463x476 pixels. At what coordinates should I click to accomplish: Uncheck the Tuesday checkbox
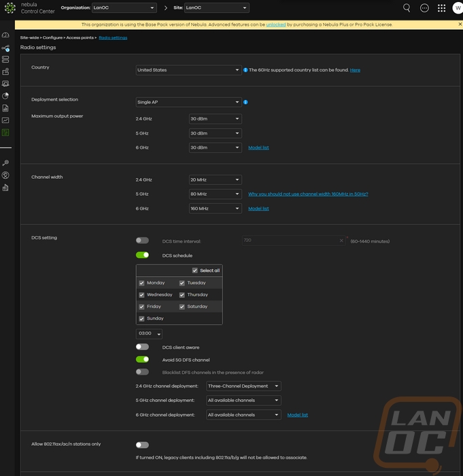182,283
